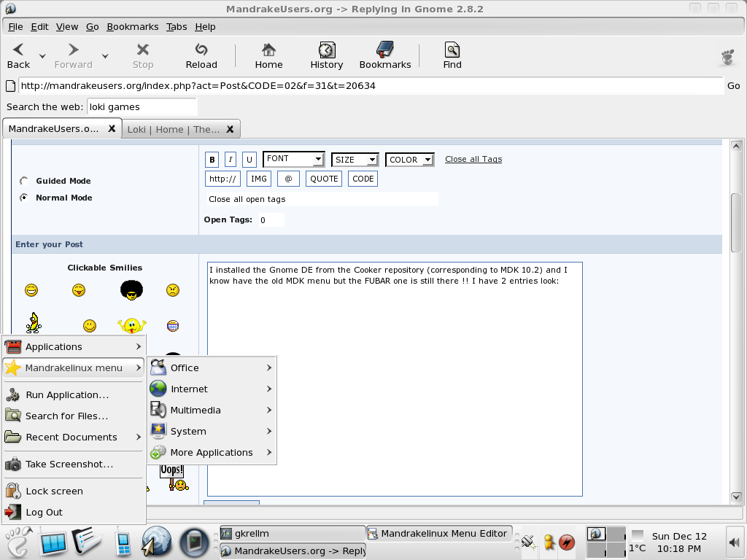
Task: Expand the Internet submenu
Action: pyautogui.click(x=212, y=389)
